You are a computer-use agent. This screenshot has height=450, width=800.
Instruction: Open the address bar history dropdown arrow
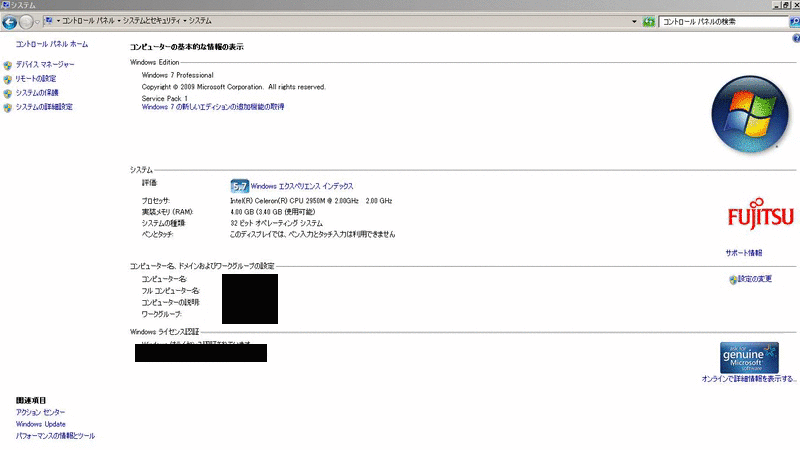pos(634,21)
